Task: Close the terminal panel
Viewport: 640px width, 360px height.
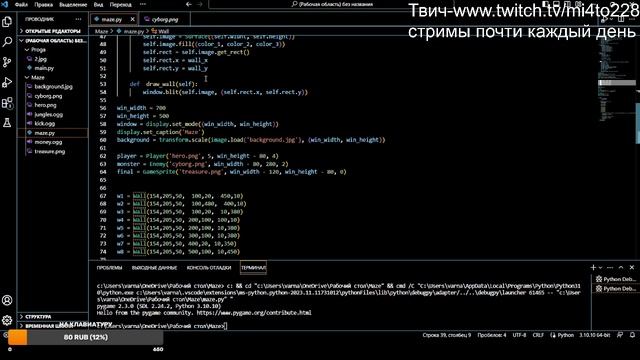Action: (632, 268)
